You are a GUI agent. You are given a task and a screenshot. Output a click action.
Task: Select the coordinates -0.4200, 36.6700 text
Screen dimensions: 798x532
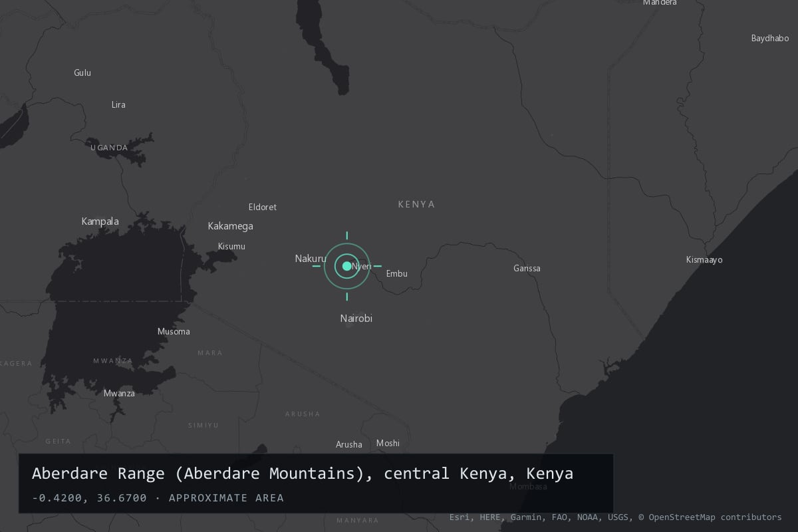click(89, 497)
